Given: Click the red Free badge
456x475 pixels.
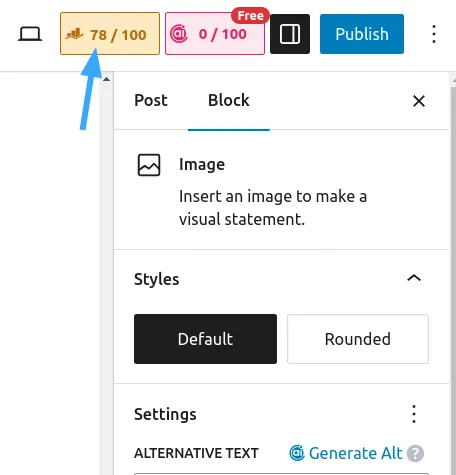Looking at the screenshot, I should [x=250, y=16].
